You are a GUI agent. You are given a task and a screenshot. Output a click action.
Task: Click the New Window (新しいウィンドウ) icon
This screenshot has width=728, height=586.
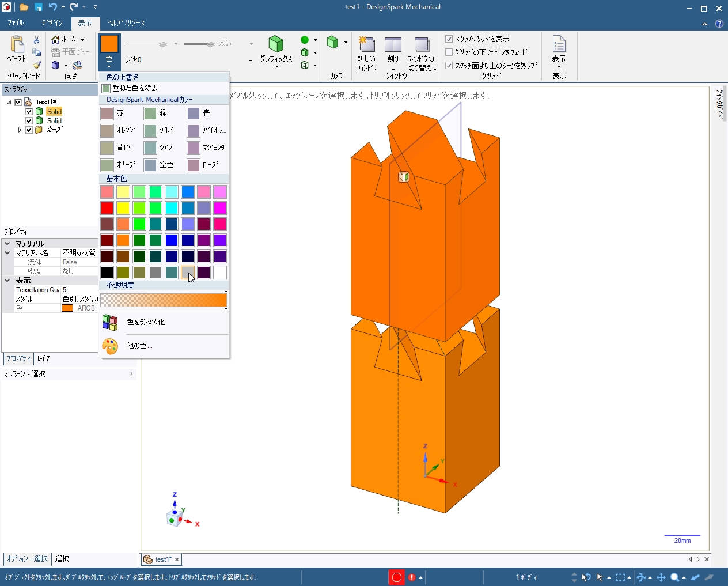pos(366,44)
